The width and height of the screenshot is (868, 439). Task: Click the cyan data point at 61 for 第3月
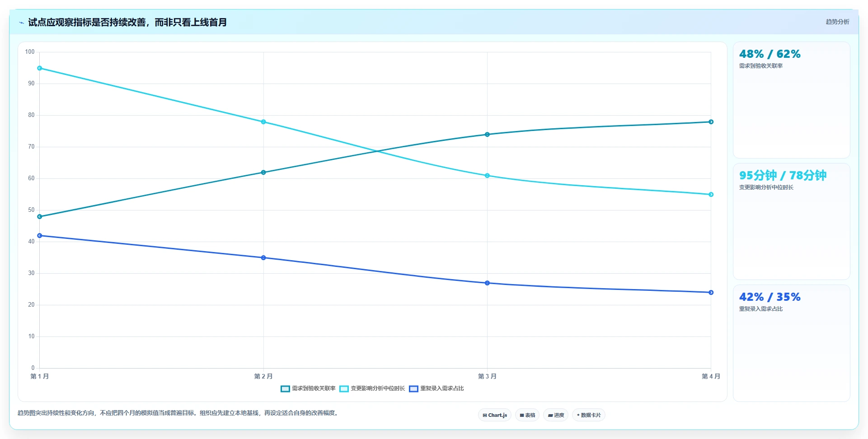[x=487, y=176]
